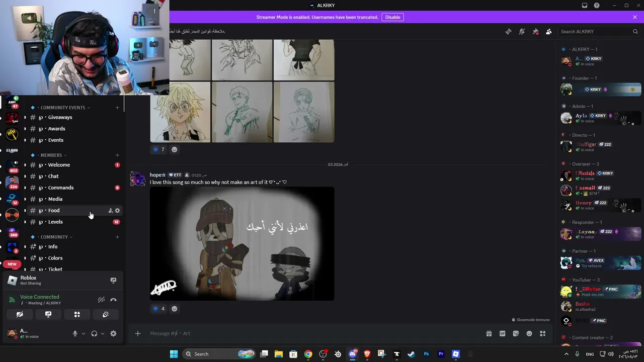This screenshot has width=644, height=362.
Task: Expand the Giveaways channel threads arrow
Action: (x=25, y=117)
